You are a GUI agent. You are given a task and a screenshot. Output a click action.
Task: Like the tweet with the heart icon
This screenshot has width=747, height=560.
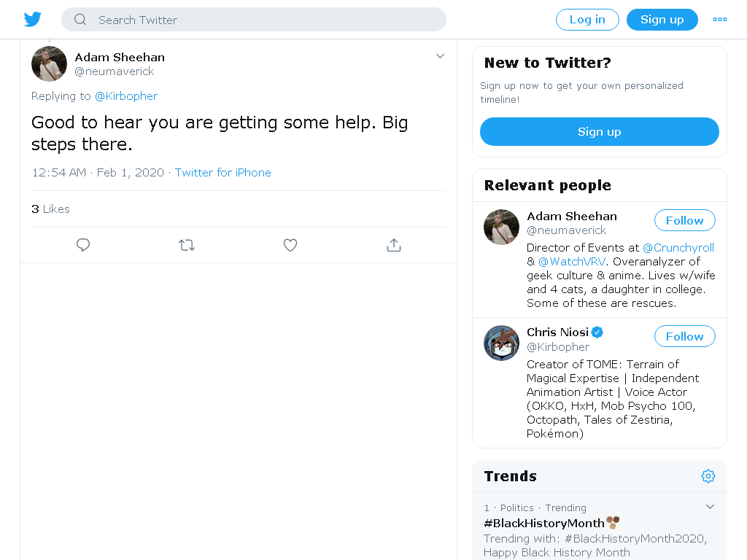click(x=290, y=245)
